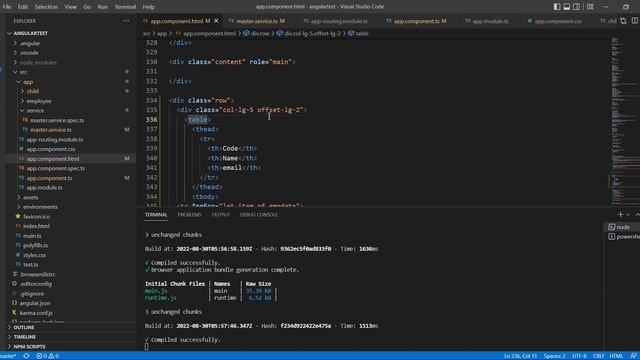Select language mode HTML in status bar

616,356
